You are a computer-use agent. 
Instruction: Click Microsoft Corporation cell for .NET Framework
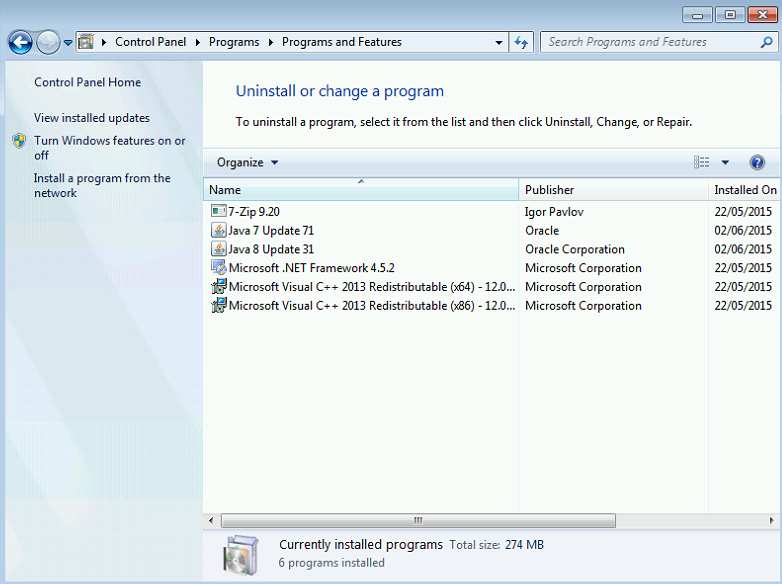point(583,268)
